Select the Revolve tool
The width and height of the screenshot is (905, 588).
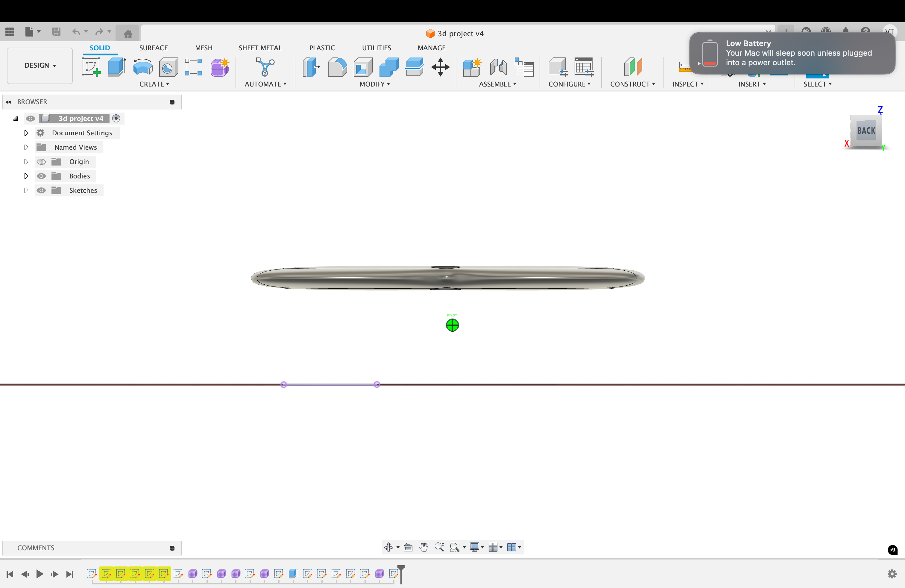142,67
